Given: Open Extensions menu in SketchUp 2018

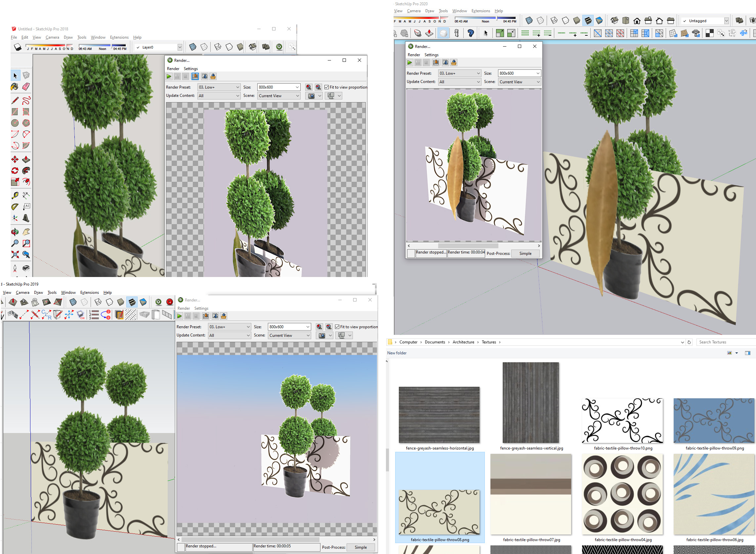Looking at the screenshot, I should (119, 37).
